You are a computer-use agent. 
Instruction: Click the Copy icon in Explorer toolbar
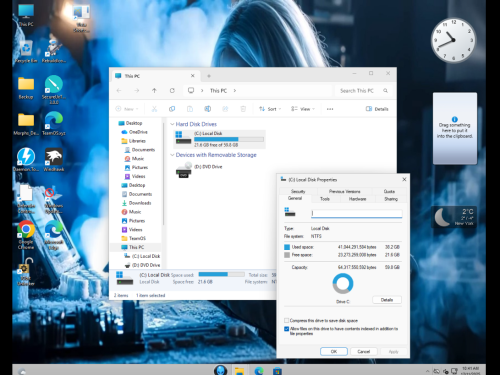(172, 109)
